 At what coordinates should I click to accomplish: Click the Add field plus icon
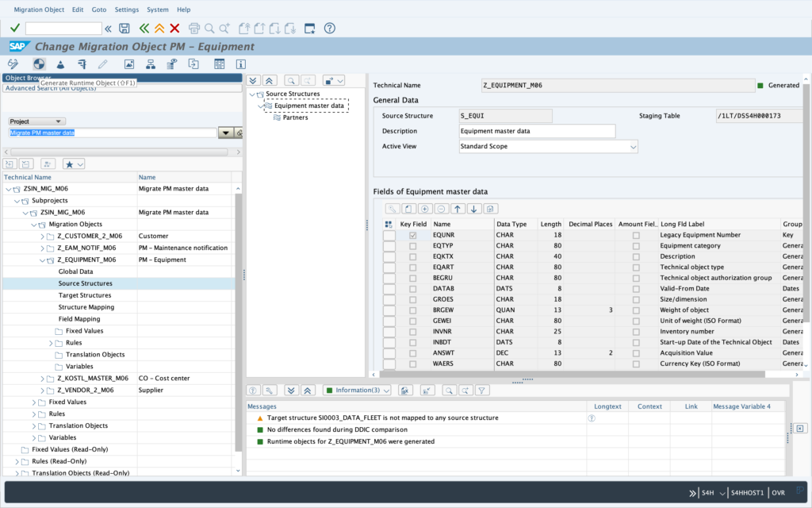(425, 209)
